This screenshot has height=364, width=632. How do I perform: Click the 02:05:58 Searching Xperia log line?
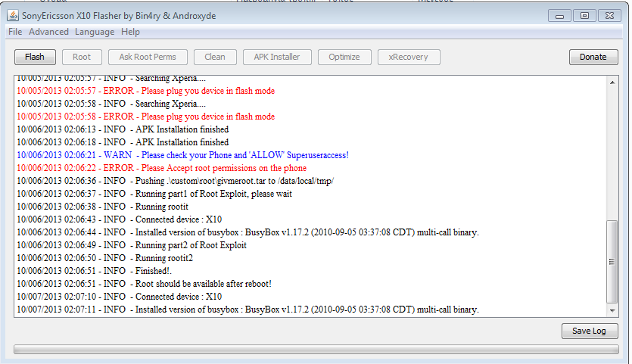click(x=111, y=104)
